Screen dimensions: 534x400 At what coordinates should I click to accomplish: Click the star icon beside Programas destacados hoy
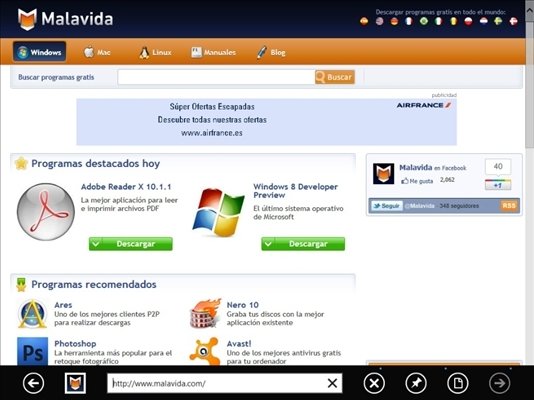(x=21, y=163)
